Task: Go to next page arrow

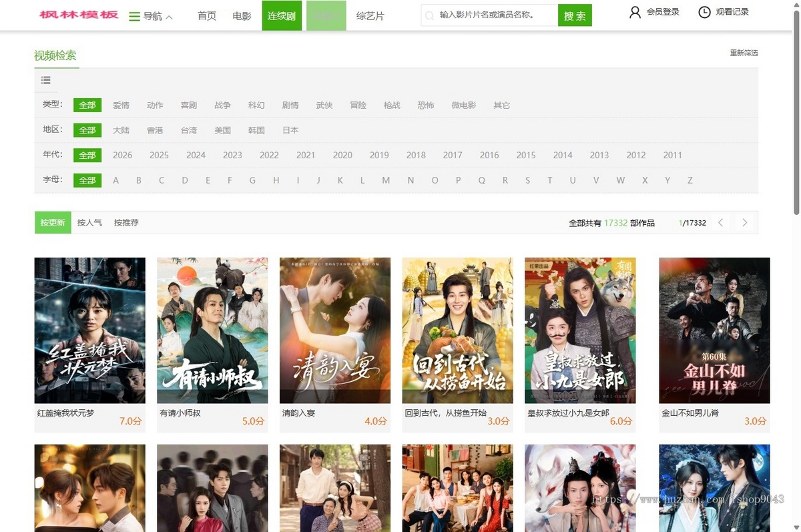Action: click(x=745, y=223)
